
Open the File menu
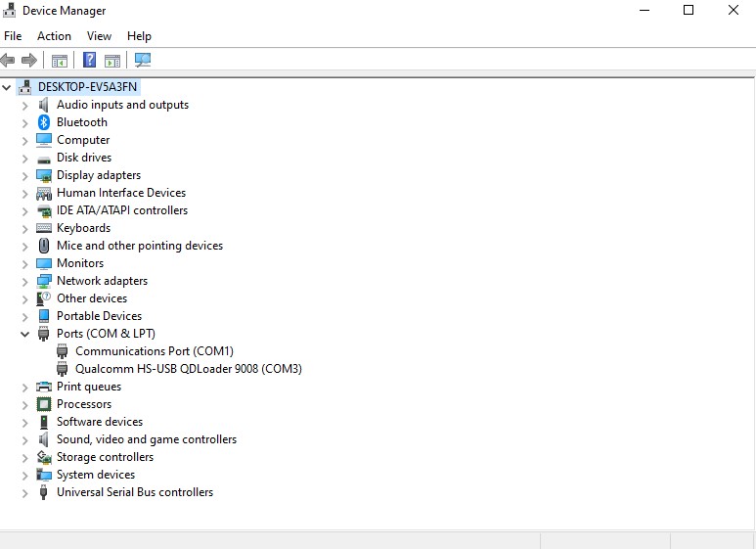[x=13, y=36]
